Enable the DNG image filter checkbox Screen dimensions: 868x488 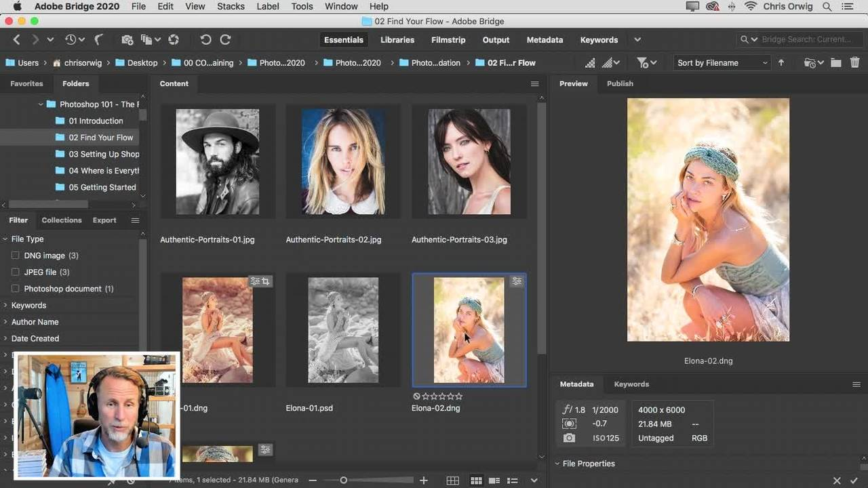pyautogui.click(x=15, y=256)
